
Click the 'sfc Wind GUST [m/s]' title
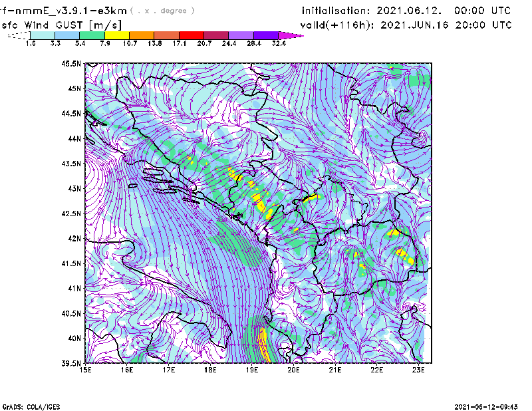[x=61, y=25]
